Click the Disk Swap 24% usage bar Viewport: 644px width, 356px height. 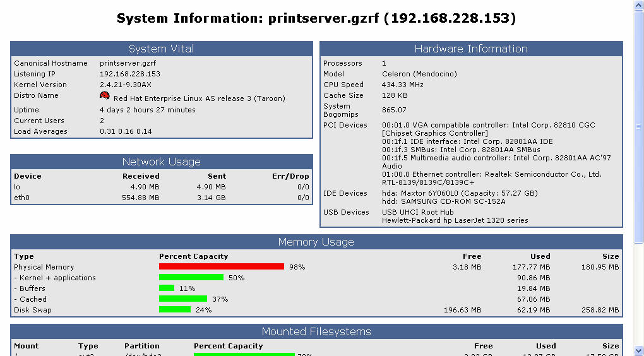[174, 310]
